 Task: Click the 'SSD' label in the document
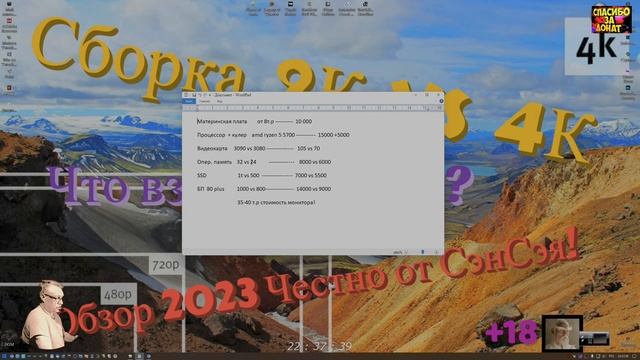click(202, 176)
